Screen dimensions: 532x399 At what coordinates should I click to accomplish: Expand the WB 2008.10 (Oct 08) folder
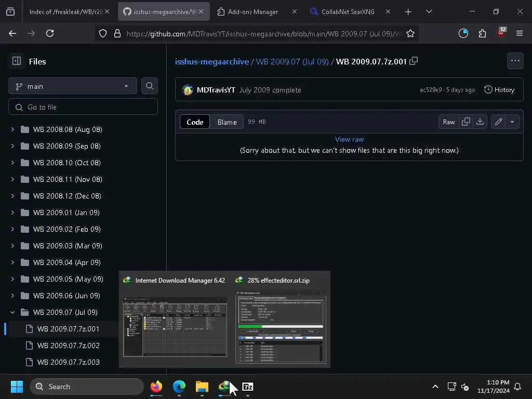click(12, 163)
